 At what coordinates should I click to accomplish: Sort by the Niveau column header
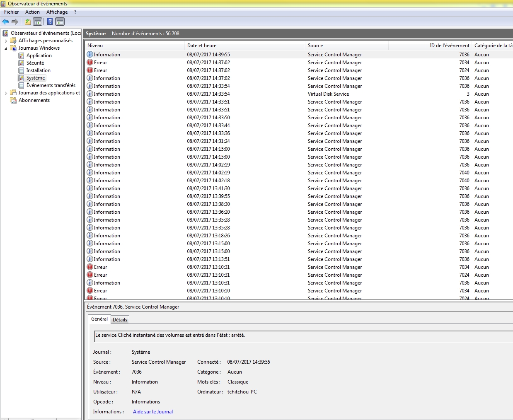click(135, 46)
